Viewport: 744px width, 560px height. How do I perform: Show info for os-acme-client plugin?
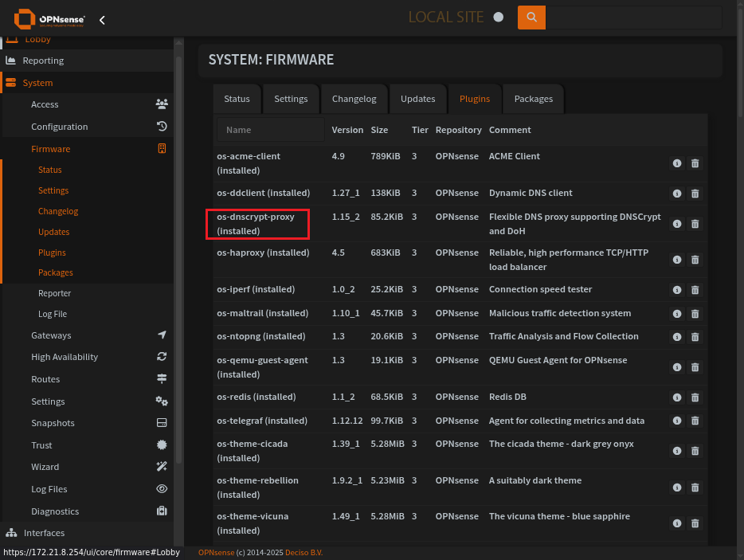(x=677, y=163)
